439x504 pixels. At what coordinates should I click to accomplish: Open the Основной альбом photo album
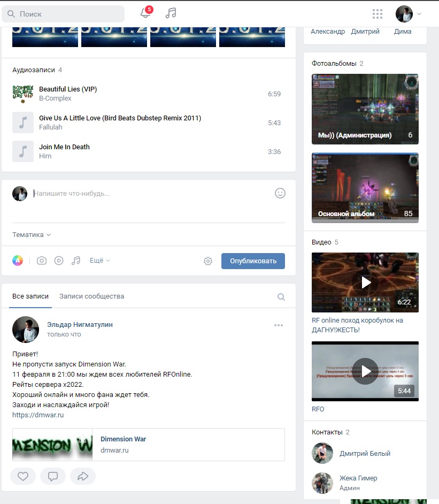(365, 188)
